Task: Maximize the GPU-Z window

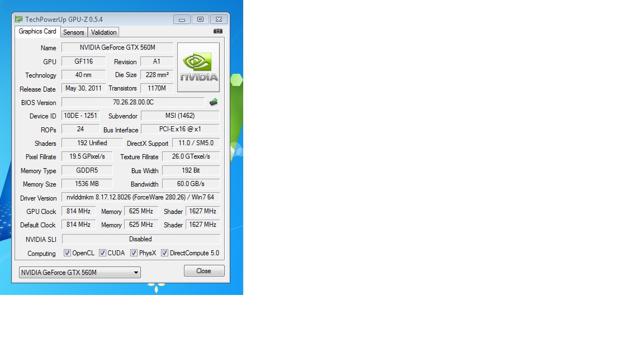Action: tap(201, 20)
